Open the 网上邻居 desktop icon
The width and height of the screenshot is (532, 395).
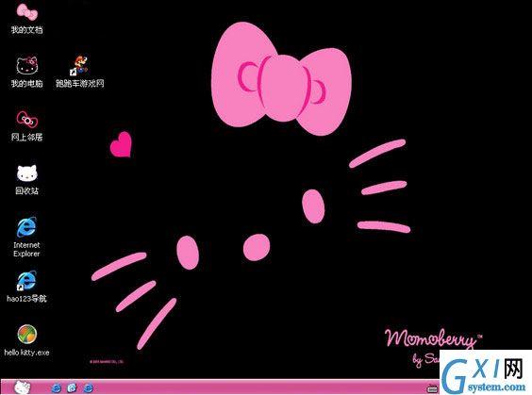point(27,120)
